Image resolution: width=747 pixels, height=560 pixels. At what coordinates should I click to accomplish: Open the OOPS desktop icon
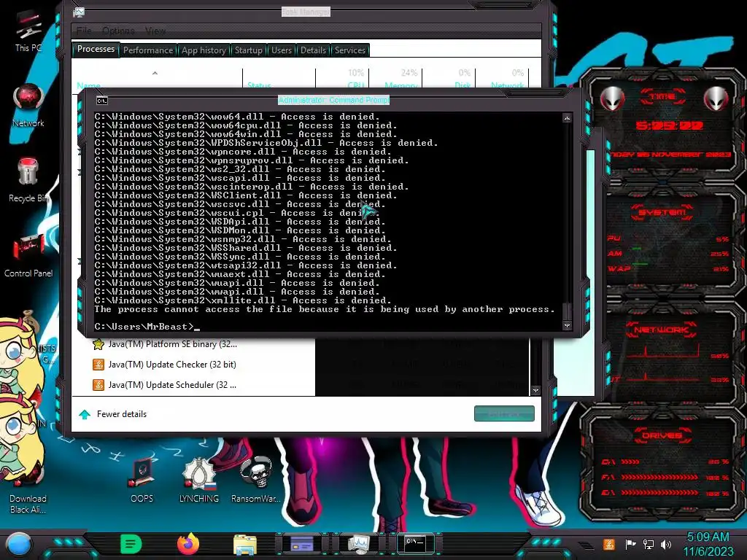[142, 480]
